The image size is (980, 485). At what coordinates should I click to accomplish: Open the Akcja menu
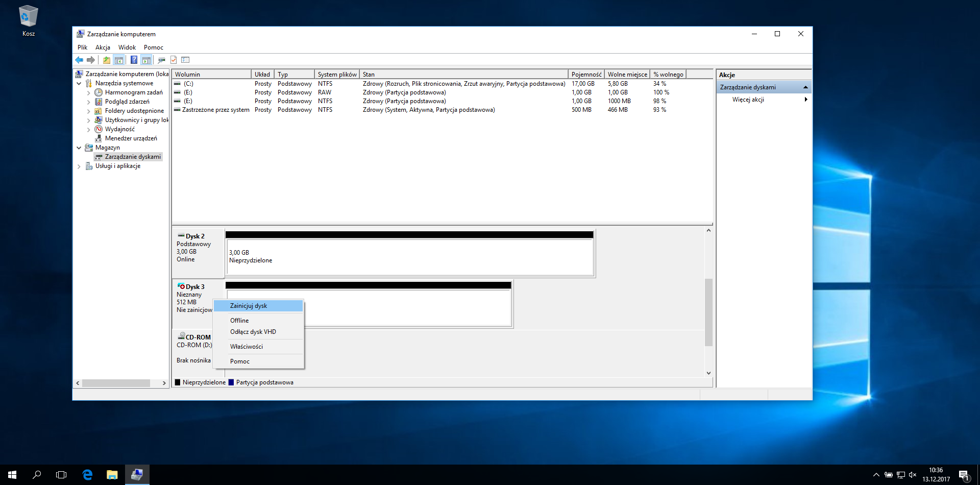point(103,47)
